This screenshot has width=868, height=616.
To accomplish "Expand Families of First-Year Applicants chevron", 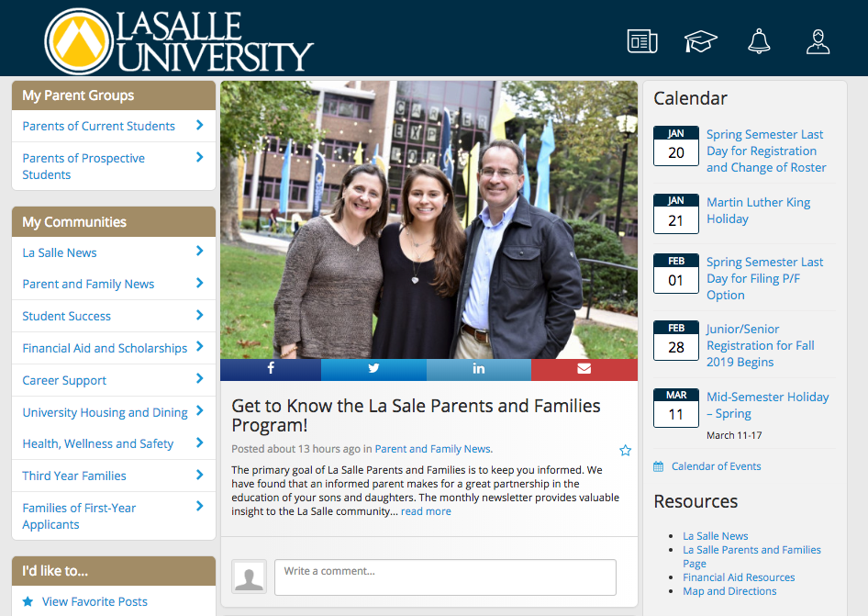I will point(200,507).
